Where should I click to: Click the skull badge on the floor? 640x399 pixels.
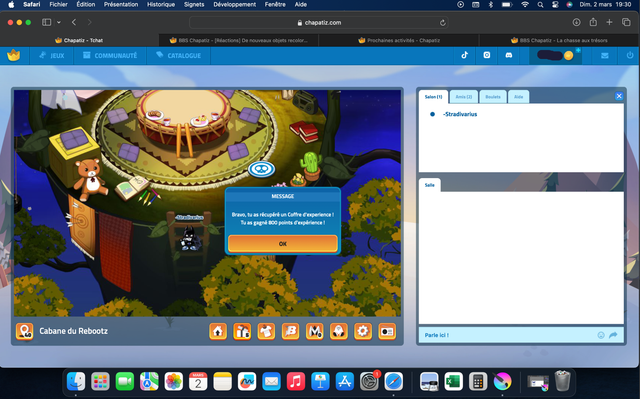pyautogui.click(x=261, y=168)
